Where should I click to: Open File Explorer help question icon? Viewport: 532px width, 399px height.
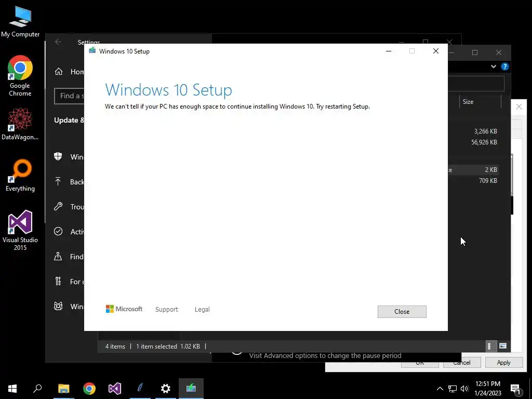click(505, 66)
